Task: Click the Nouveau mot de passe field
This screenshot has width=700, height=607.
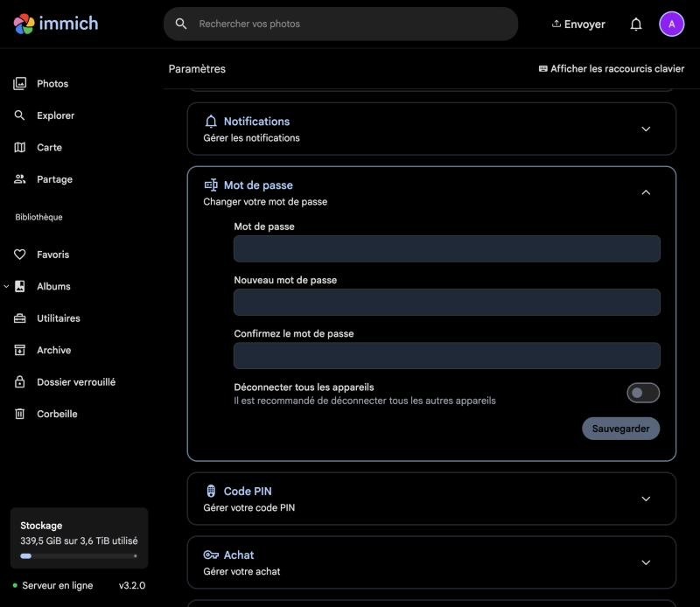Action: pos(447,302)
